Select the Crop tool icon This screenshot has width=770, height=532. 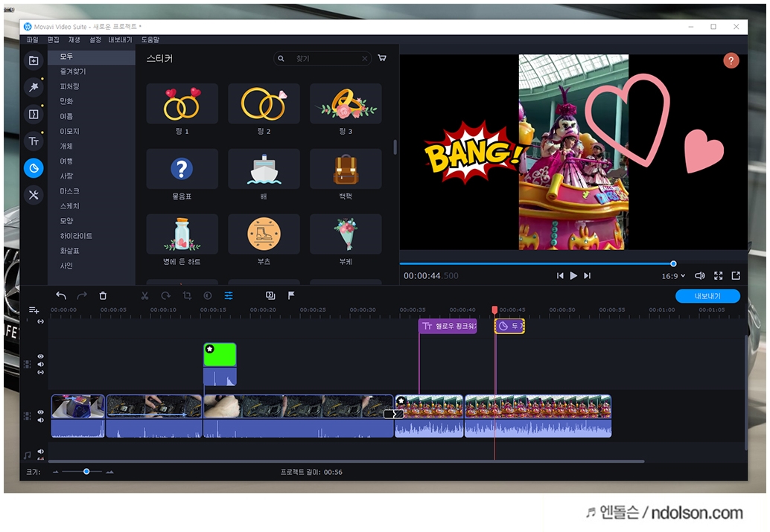pos(187,295)
